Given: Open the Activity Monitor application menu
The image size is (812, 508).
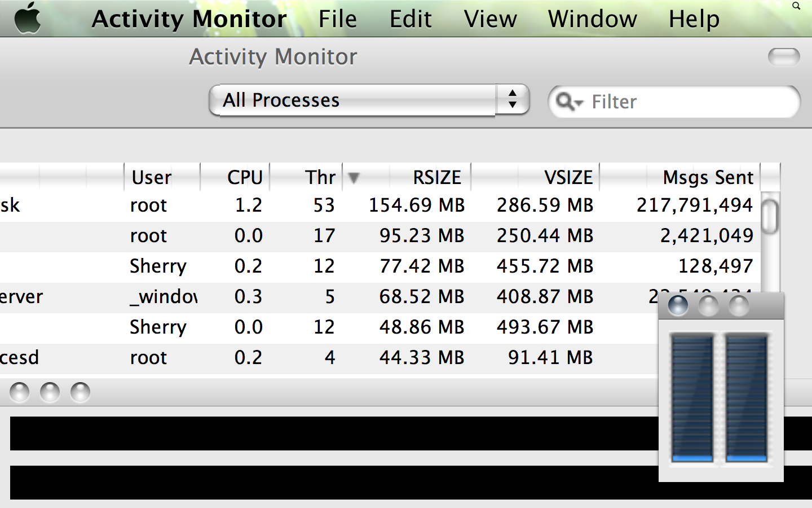Looking at the screenshot, I should click(189, 19).
